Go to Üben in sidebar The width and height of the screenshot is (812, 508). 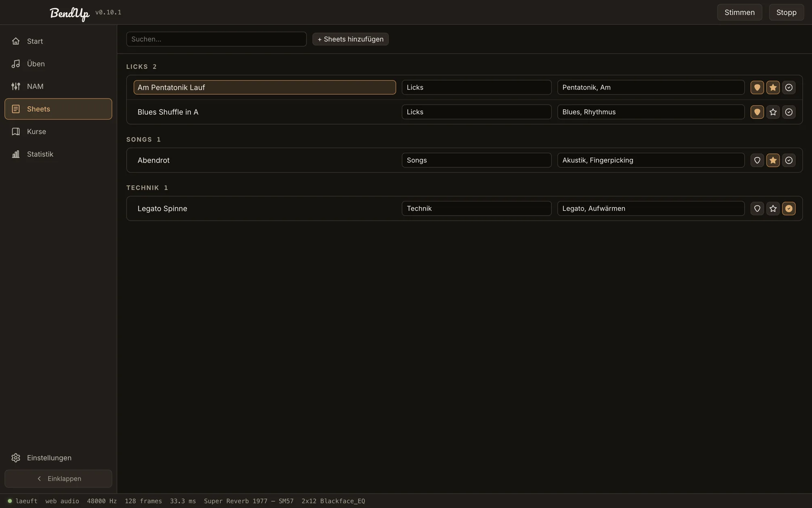(58, 64)
